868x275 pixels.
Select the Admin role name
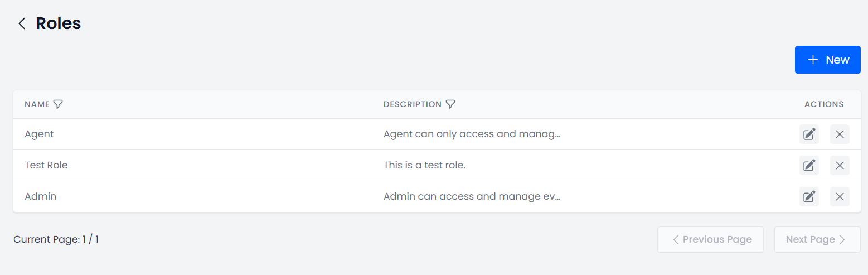click(40, 197)
